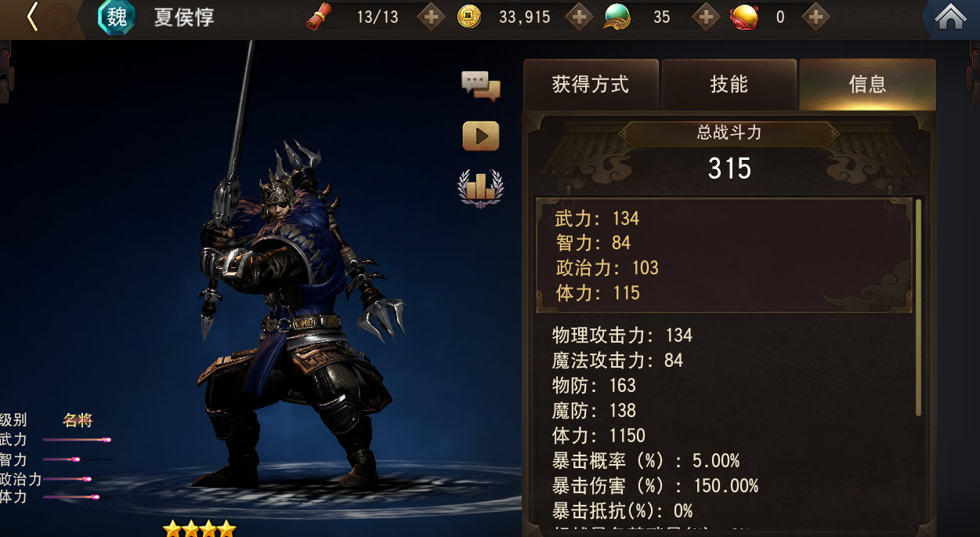Add more scrolls with plus button
Viewport: 980px width, 537px height.
pos(431,16)
